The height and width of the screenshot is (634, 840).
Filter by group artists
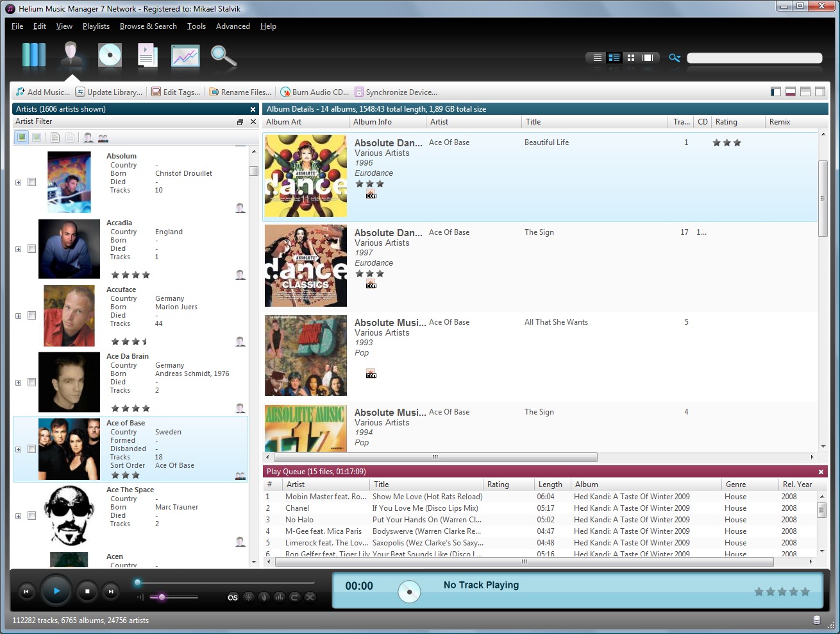[103, 137]
